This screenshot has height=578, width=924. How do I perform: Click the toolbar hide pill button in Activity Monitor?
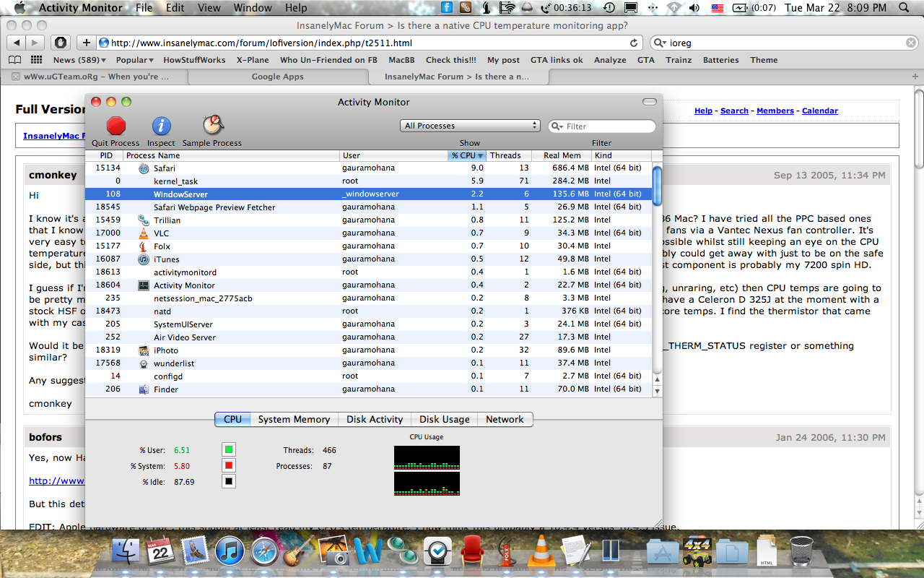tap(650, 102)
